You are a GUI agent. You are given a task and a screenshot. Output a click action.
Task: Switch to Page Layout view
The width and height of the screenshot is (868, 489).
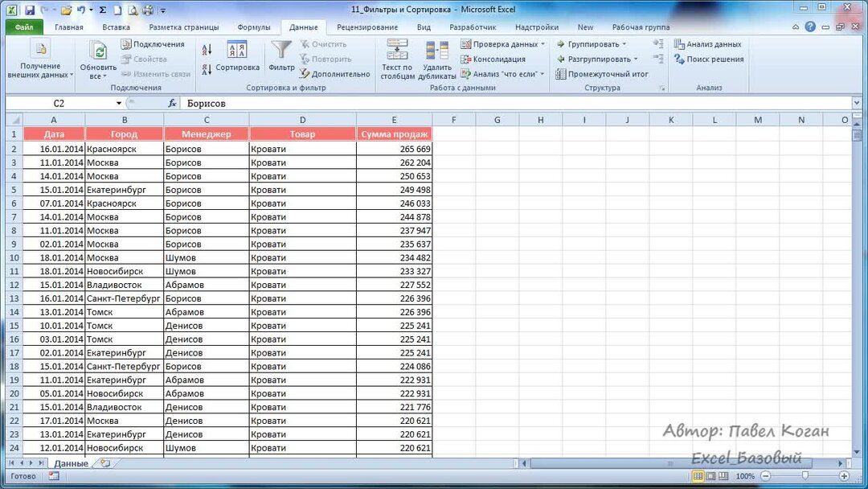click(x=710, y=475)
